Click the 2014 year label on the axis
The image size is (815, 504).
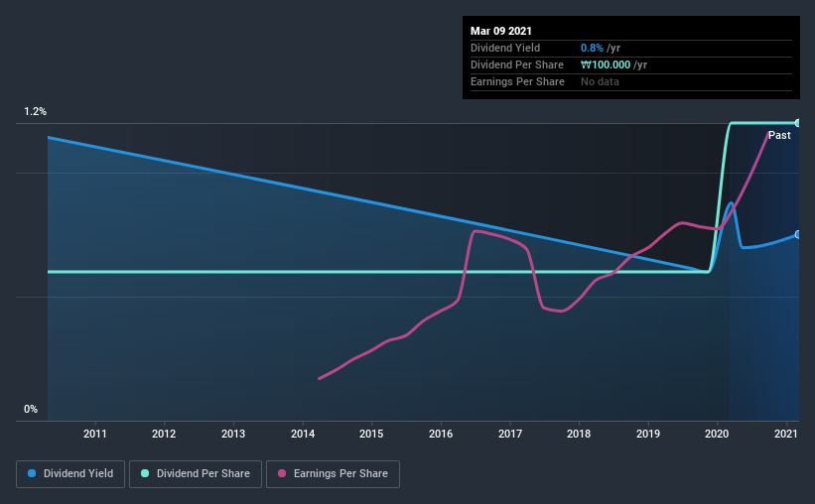pos(302,434)
